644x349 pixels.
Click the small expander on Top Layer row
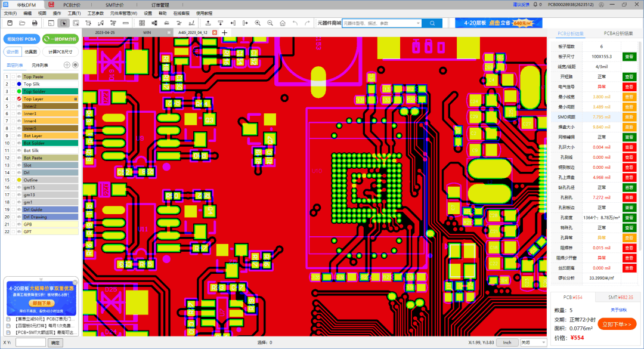(76, 99)
